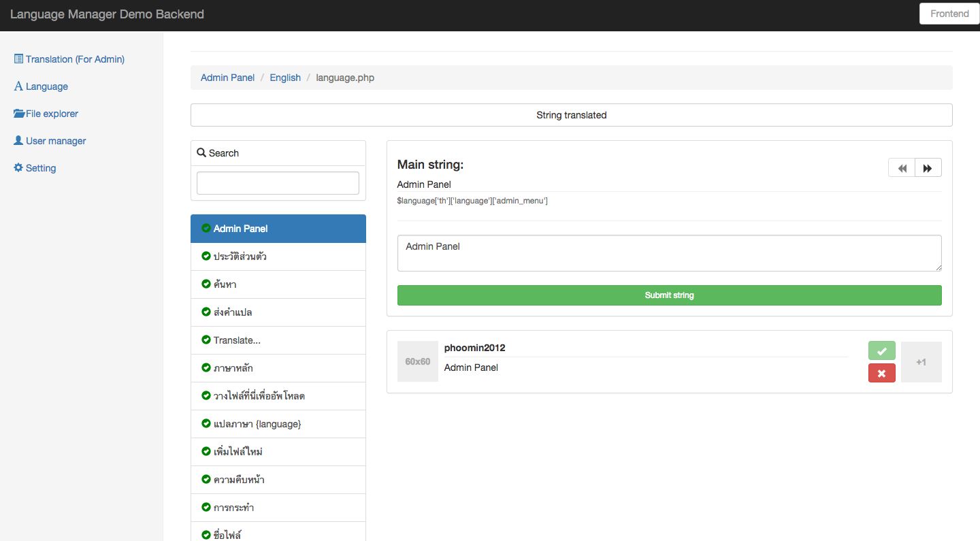Open the Language Manager Demo Backend title

tap(107, 14)
